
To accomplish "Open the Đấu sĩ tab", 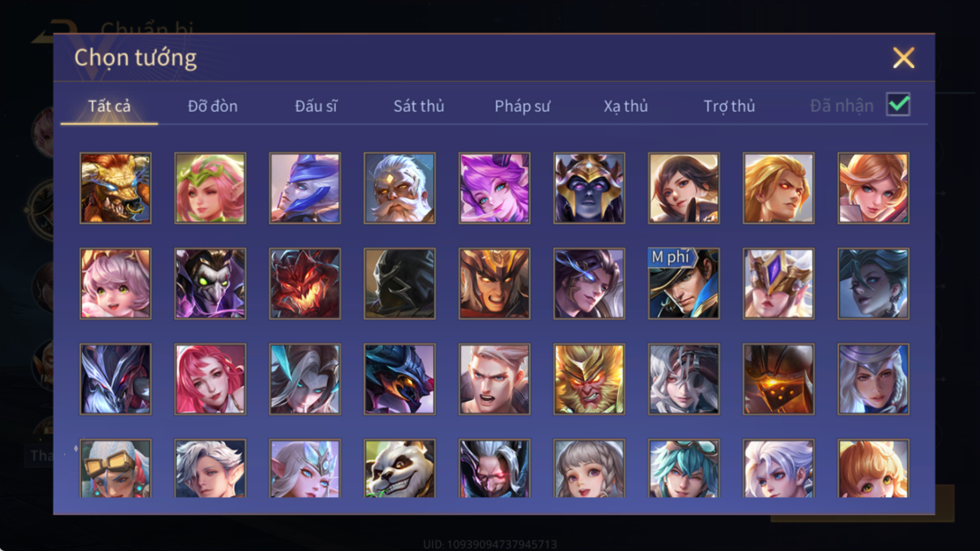I will coord(316,106).
